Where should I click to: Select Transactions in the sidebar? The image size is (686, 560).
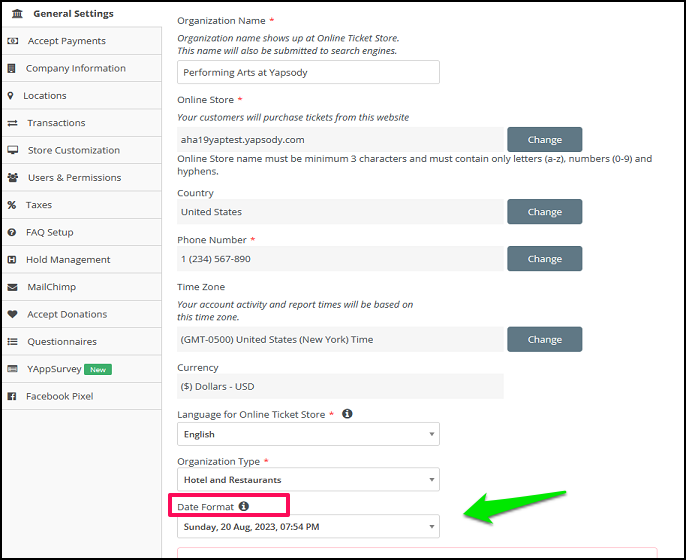point(82,123)
